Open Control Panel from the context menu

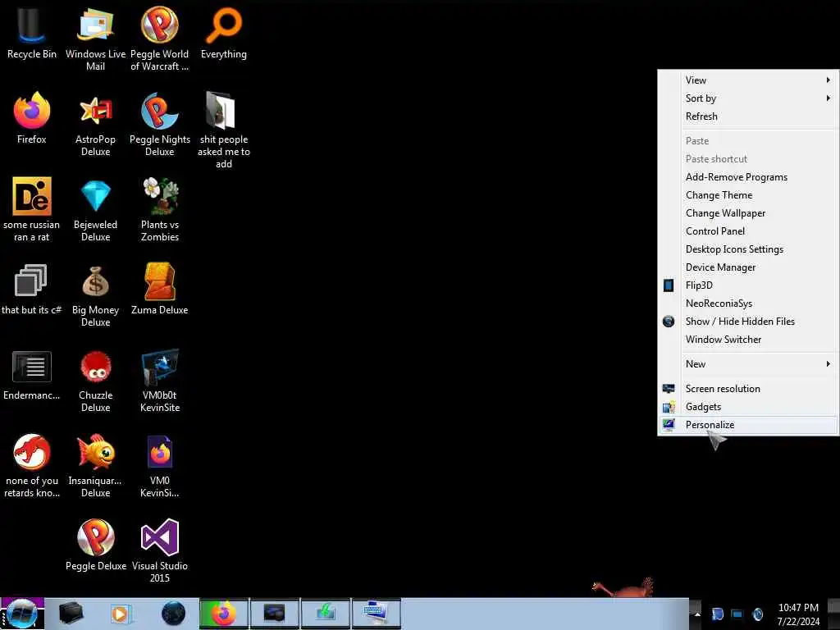point(757,231)
